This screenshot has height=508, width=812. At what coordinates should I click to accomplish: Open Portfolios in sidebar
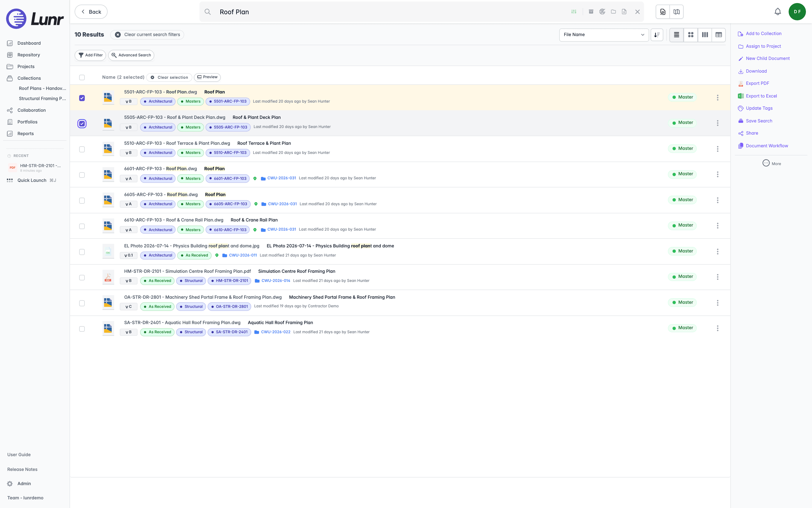pos(27,122)
